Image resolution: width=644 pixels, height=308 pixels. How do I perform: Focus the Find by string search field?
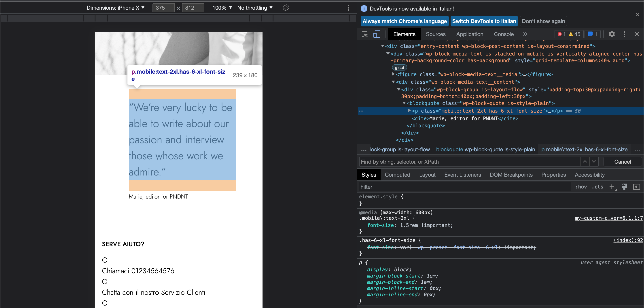coord(470,162)
